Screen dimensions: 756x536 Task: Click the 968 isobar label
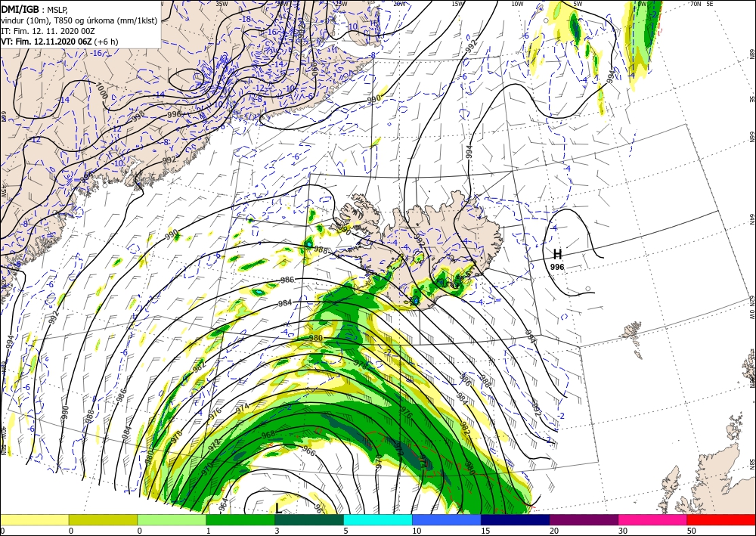[x=268, y=434]
